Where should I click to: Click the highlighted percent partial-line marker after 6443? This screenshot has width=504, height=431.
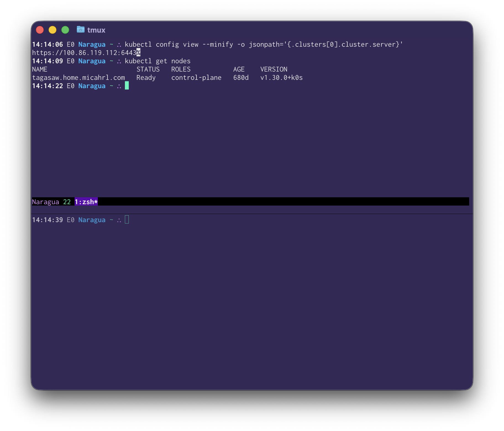pyautogui.click(x=138, y=52)
